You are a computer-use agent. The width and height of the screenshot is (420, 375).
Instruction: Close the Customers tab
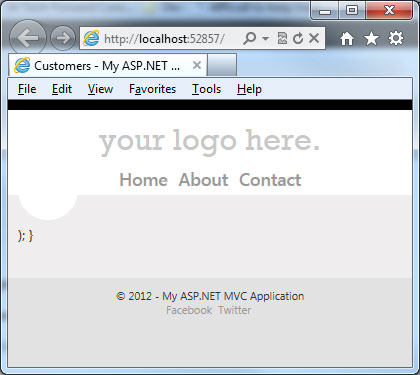pos(197,65)
